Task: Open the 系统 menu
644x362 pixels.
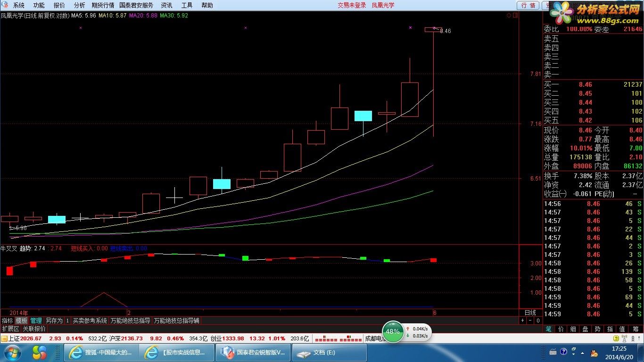Action: [19, 5]
